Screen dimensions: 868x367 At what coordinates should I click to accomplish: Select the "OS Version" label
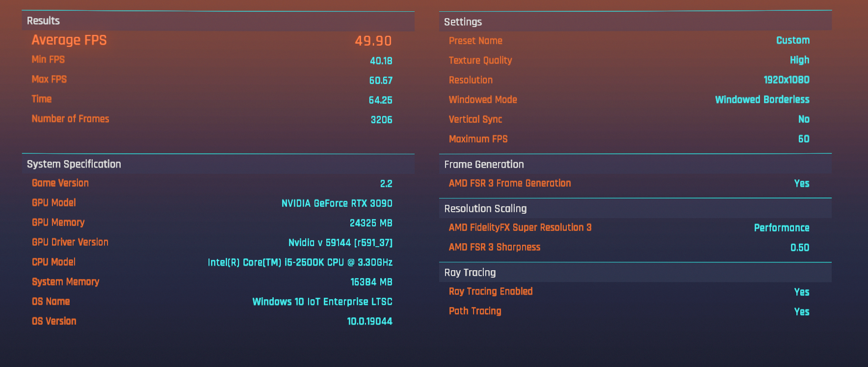54,321
